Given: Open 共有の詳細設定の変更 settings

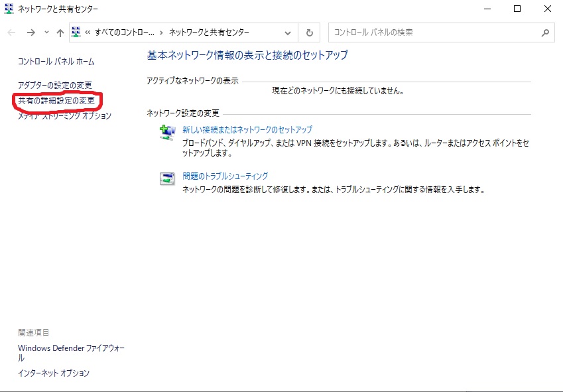Looking at the screenshot, I should click(57, 99).
